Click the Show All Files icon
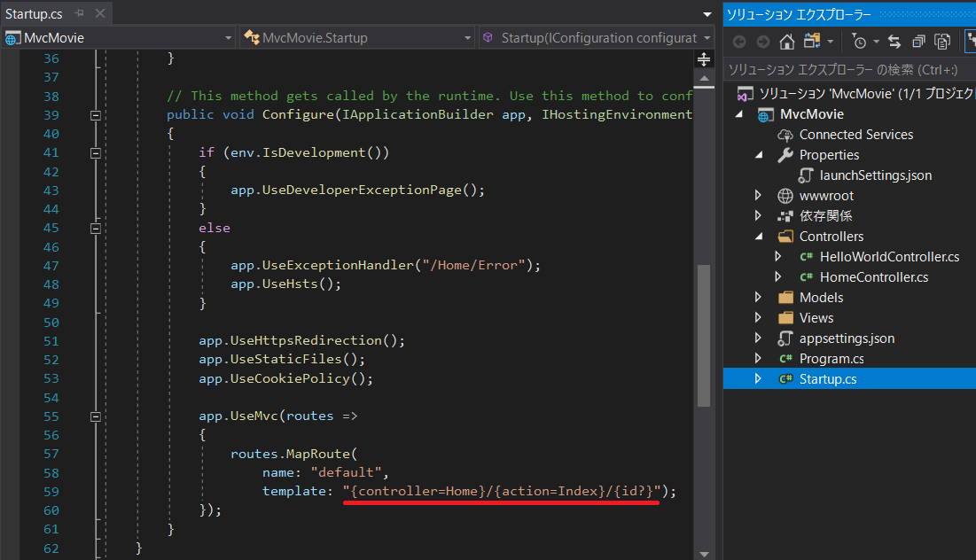The height and width of the screenshot is (560, 976). click(942, 42)
